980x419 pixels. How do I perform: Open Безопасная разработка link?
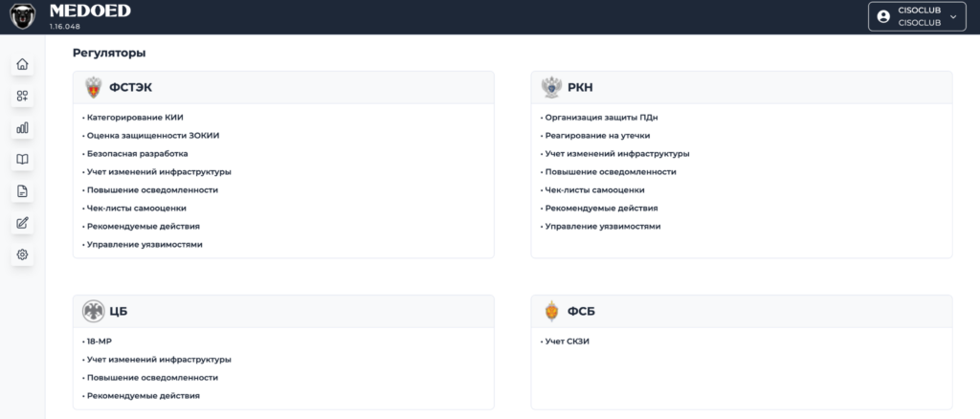135,154
